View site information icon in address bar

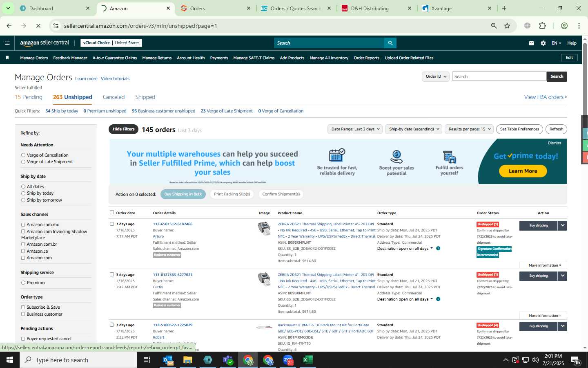(x=56, y=26)
